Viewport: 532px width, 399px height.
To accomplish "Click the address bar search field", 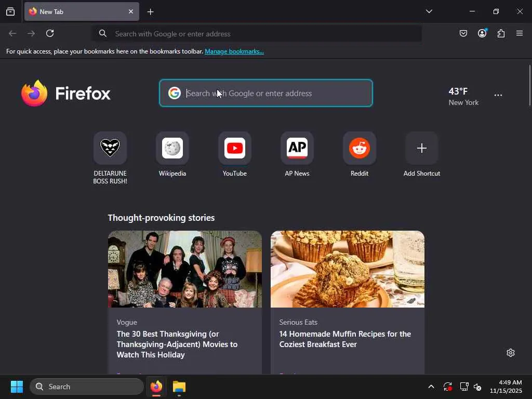I will pyautogui.click(x=257, y=34).
